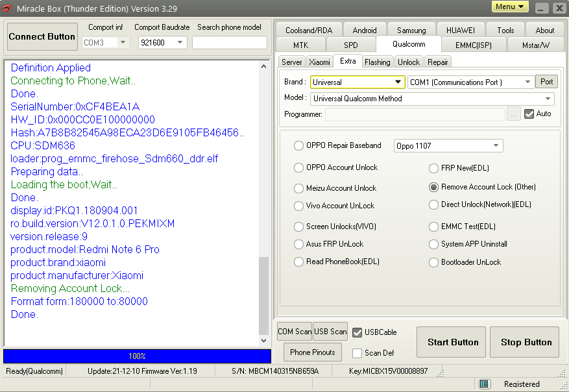Click the COM Scan button

coord(295,332)
